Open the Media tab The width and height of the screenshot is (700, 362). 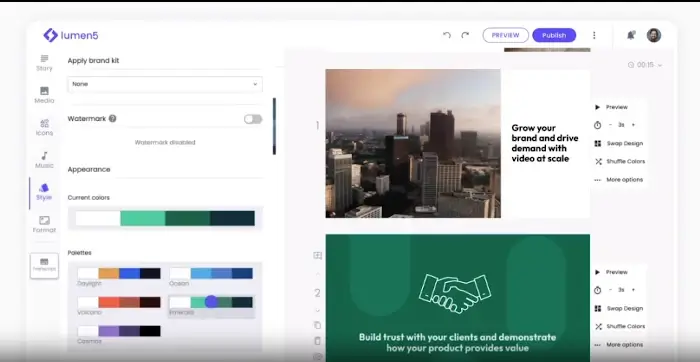pyautogui.click(x=44, y=95)
